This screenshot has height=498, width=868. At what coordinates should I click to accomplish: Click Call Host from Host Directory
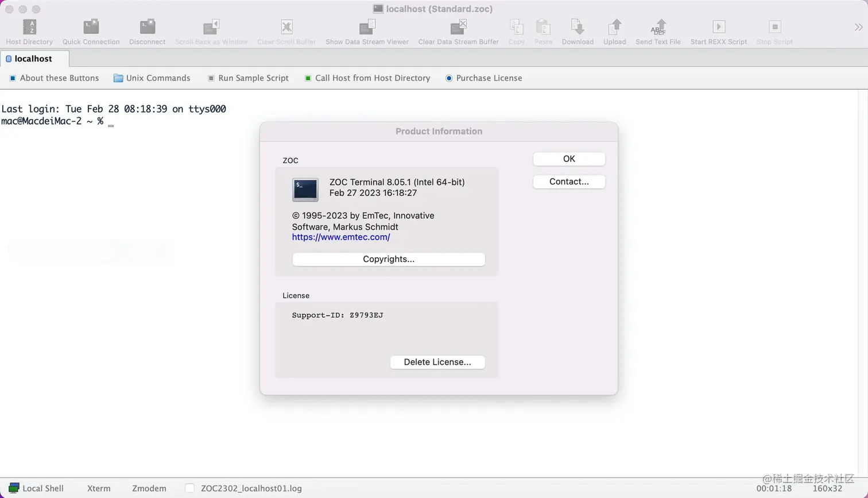367,78
